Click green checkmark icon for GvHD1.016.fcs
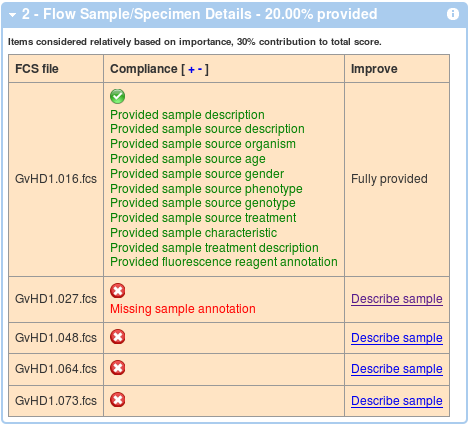This screenshot has height=426, width=470. [x=118, y=96]
